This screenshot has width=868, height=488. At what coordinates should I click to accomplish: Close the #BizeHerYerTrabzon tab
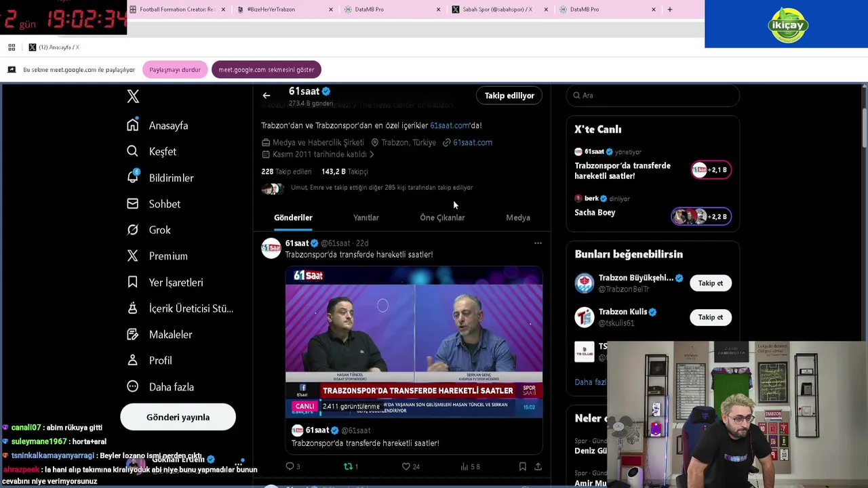pos(331,9)
